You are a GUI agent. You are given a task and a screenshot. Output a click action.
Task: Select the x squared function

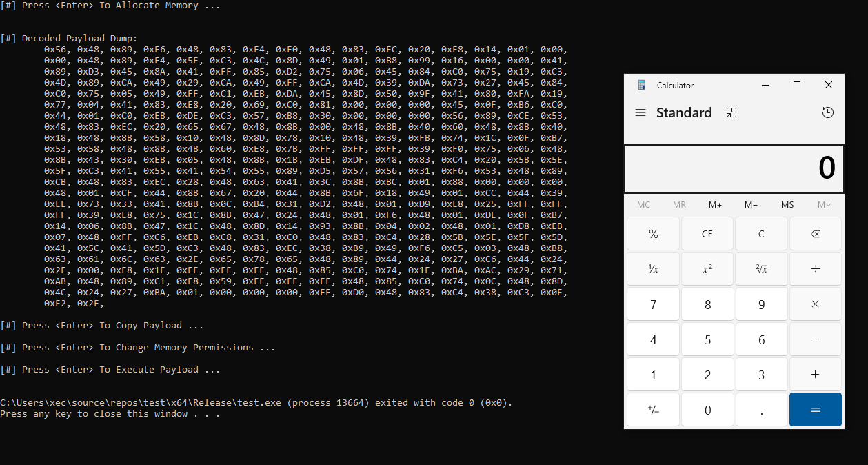(x=707, y=268)
